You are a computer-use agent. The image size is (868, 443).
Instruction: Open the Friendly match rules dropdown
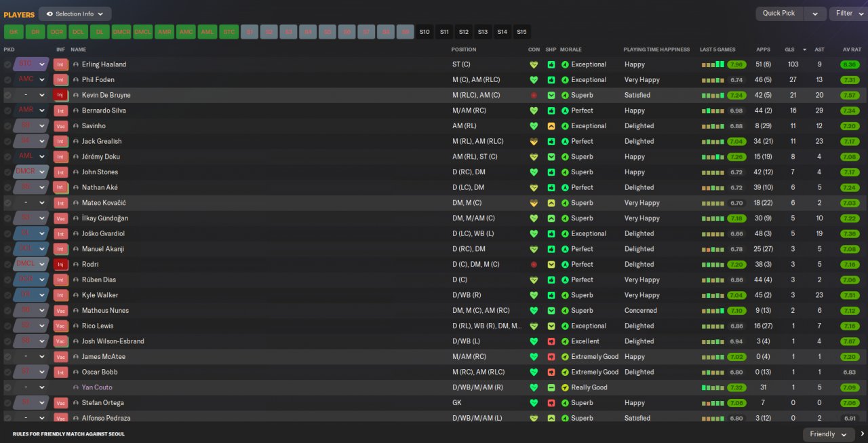(829, 434)
